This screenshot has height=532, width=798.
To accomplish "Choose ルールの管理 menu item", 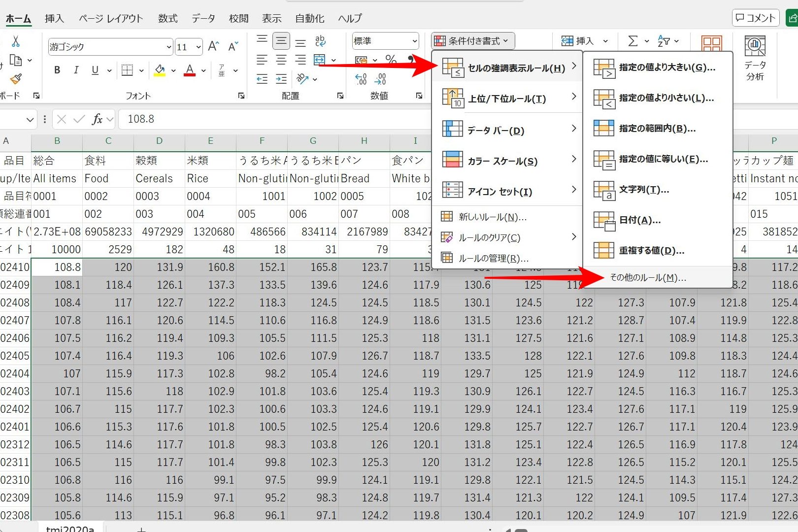I will pos(507,258).
